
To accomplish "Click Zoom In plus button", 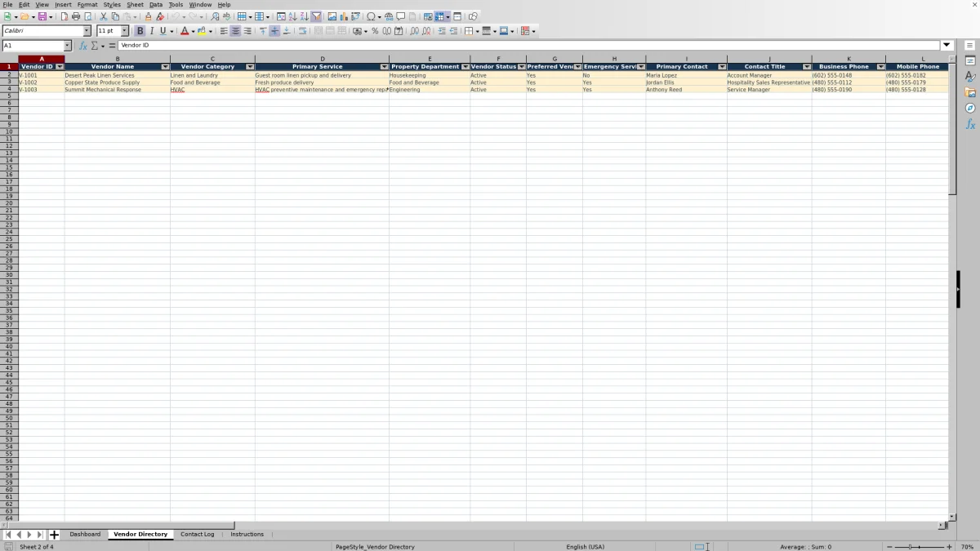I will pos(949,547).
